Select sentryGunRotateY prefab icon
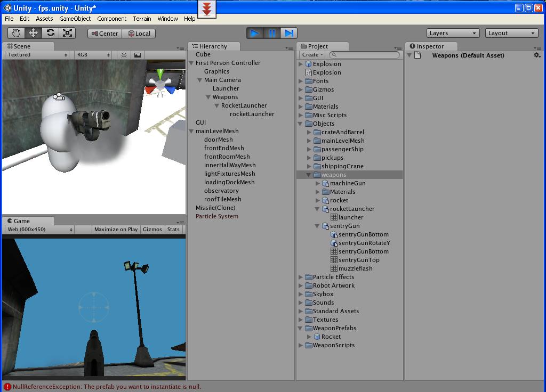Screen dimensions: 546x392 pos(334,243)
